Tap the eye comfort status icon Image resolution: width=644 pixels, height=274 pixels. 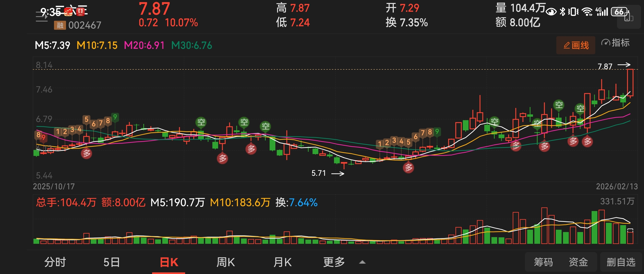click(551, 12)
